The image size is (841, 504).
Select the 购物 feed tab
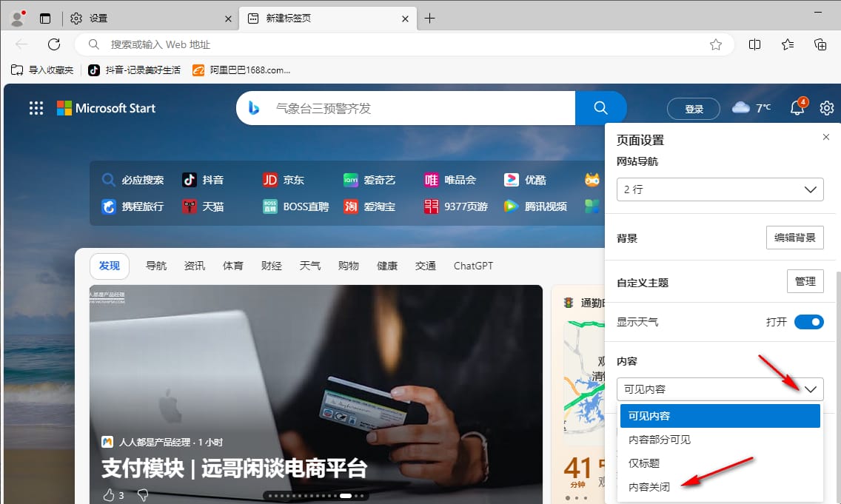(349, 266)
